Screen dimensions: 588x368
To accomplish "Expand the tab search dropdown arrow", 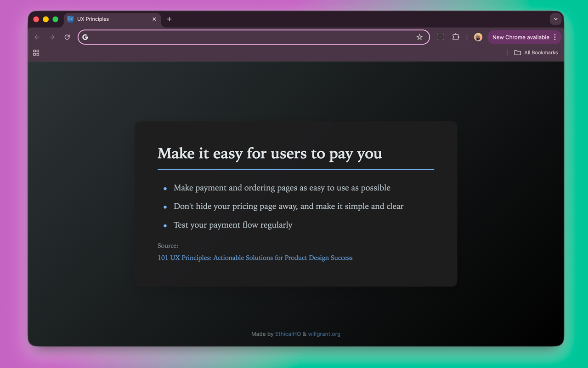I will [x=555, y=19].
